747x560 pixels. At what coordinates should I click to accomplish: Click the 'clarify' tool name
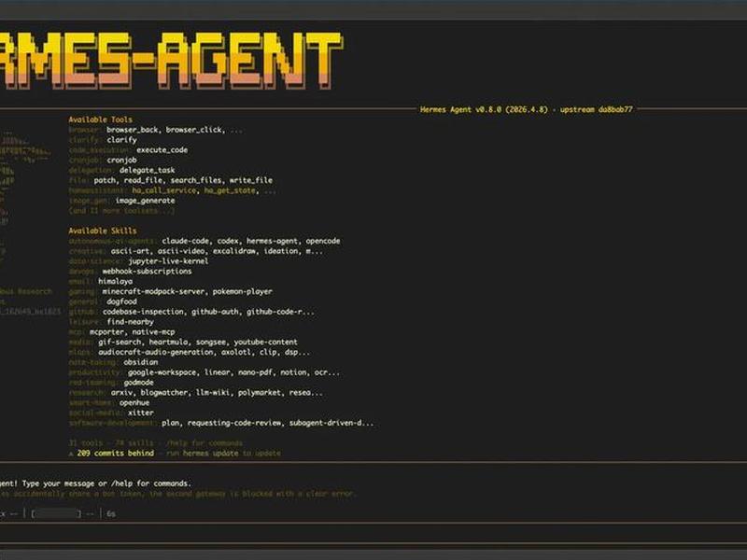(x=121, y=139)
